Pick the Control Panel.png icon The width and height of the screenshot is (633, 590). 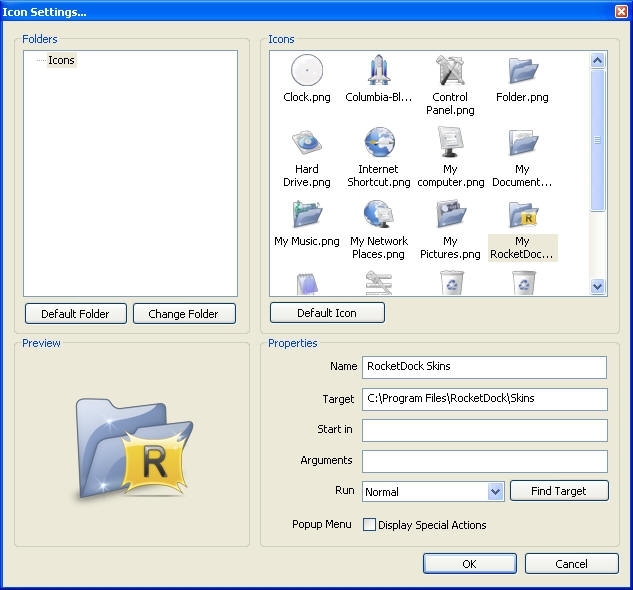click(450, 71)
